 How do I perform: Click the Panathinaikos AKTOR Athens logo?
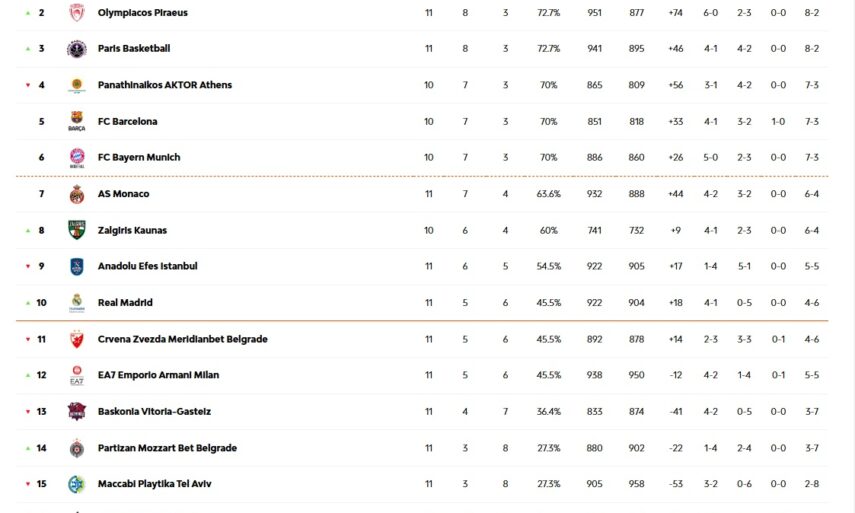click(77, 85)
